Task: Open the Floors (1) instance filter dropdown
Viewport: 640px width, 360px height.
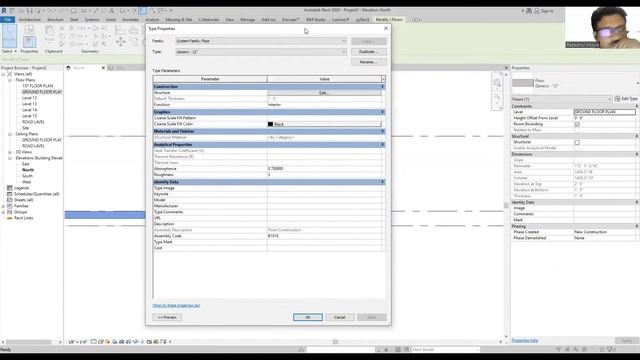Action: click(562, 99)
